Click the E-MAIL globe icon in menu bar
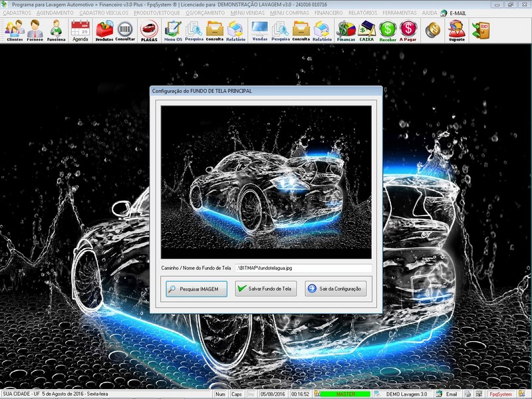 point(444,13)
